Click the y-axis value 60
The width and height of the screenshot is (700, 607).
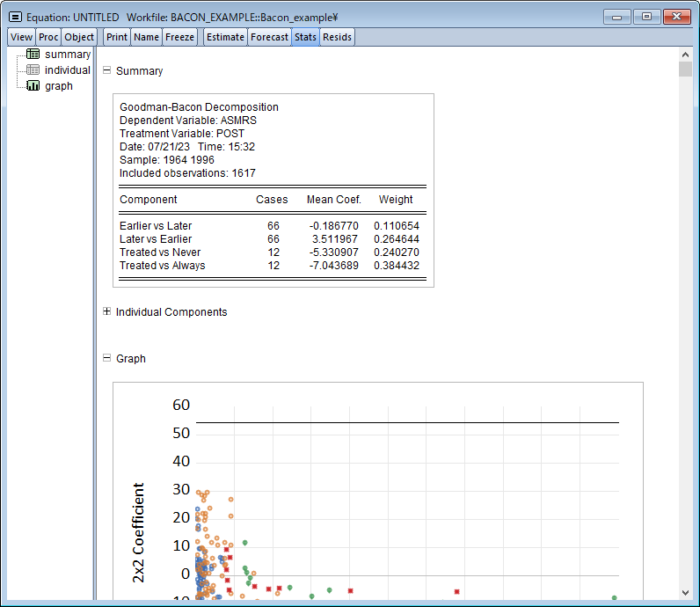click(181, 405)
